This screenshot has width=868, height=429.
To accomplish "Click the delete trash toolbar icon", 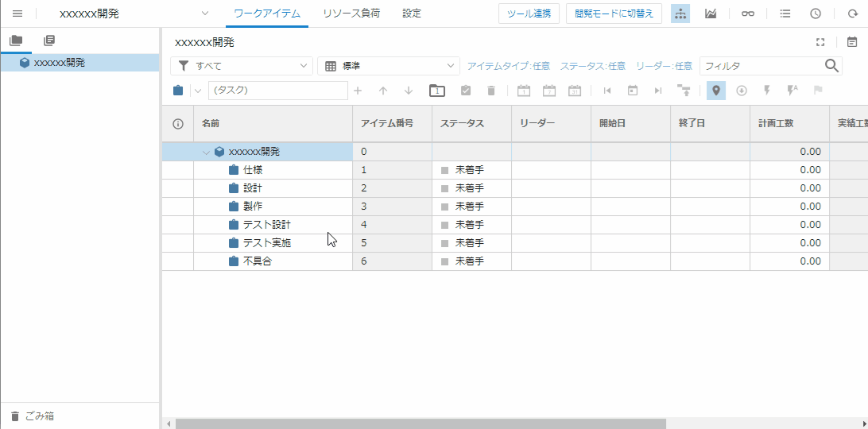I will (x=491, y=91).
